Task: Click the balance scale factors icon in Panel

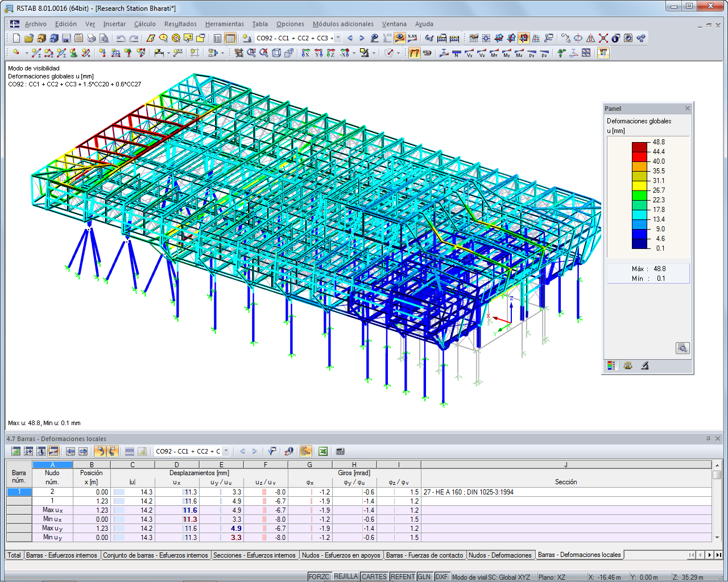Action: tap(628, 366)
